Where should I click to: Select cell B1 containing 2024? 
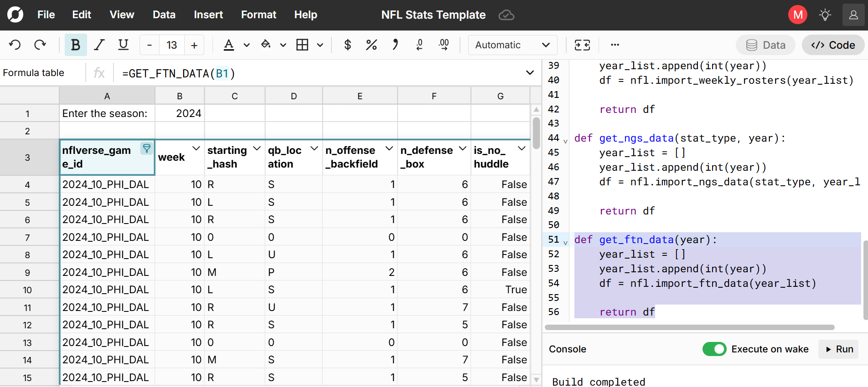[x=180, y=113]
